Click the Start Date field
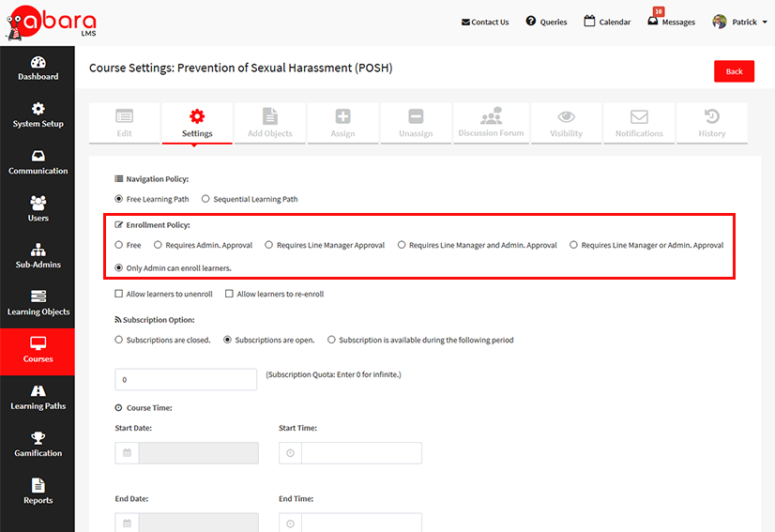Viewport: 775px width, 532px height. [199, 453]
